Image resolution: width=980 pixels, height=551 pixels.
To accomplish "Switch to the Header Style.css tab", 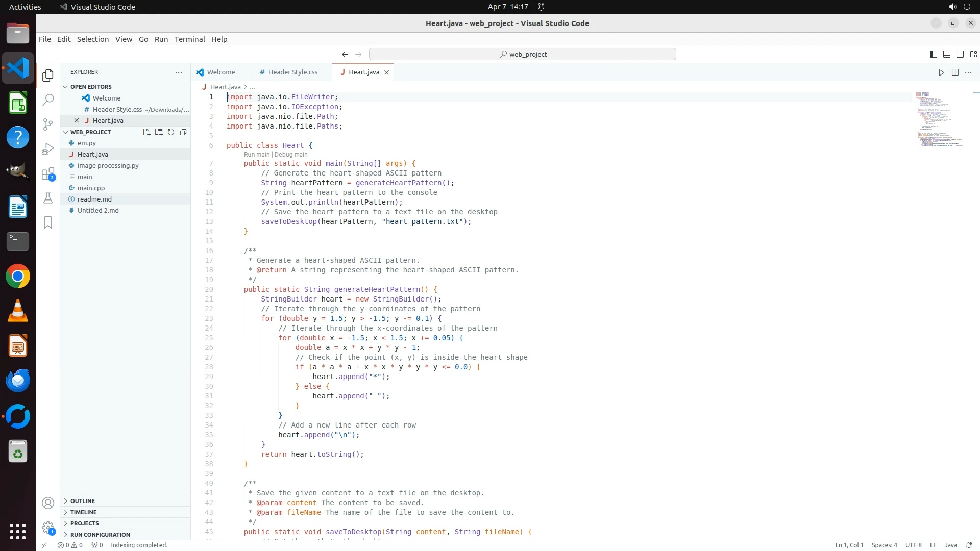I will tap(292, 72).
